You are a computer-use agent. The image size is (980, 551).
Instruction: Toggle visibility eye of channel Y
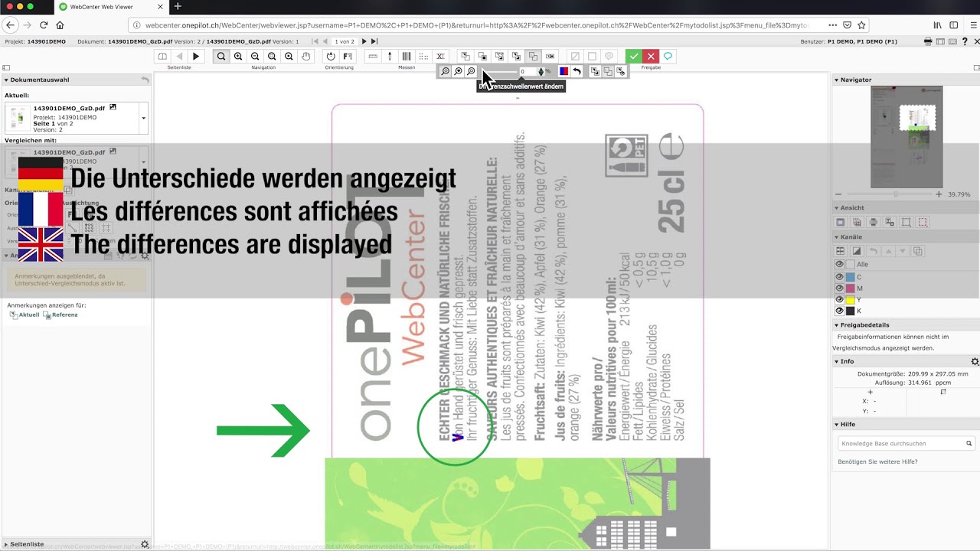(x=839, y=300)
